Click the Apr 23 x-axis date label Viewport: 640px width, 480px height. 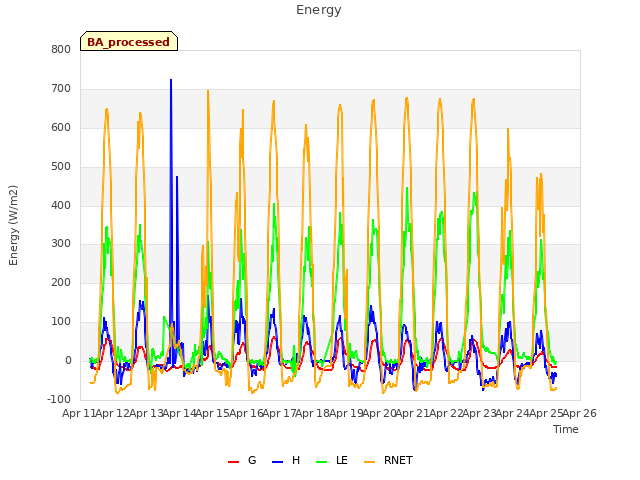point(480,413)
